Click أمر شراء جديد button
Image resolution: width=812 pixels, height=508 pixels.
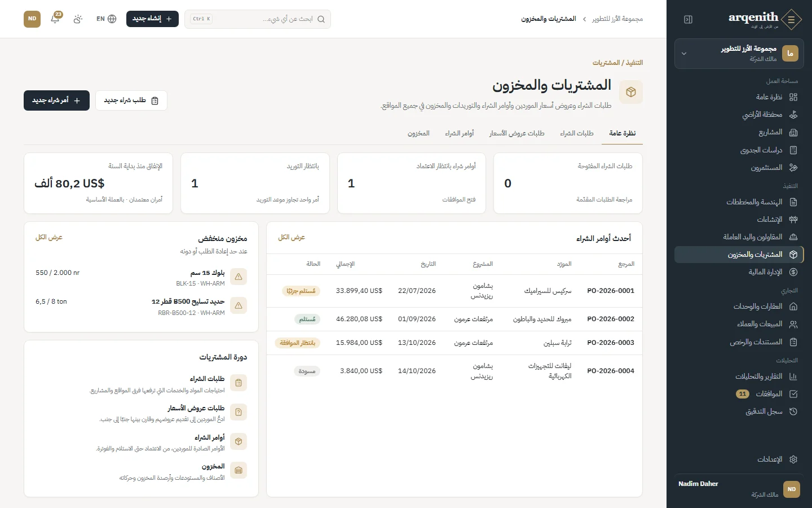click(56, 100)
